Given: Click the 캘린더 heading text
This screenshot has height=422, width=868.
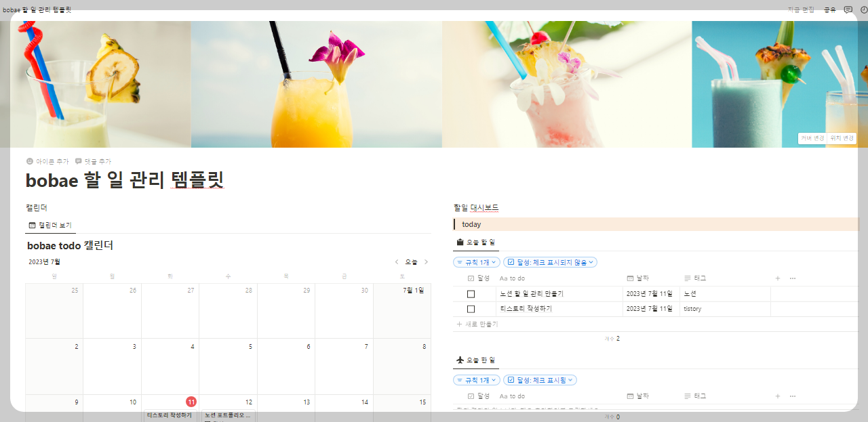Looking at the screenshot, I should click(36, 208).
